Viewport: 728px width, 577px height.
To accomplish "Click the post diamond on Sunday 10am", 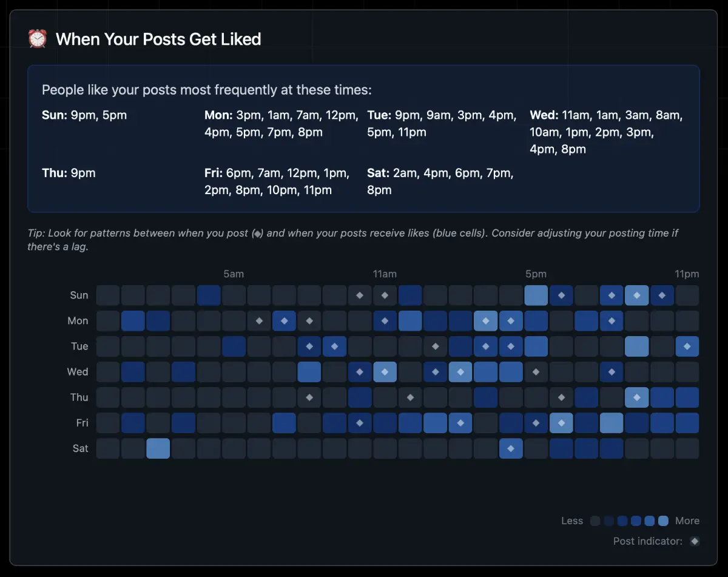I will (360, 295).
